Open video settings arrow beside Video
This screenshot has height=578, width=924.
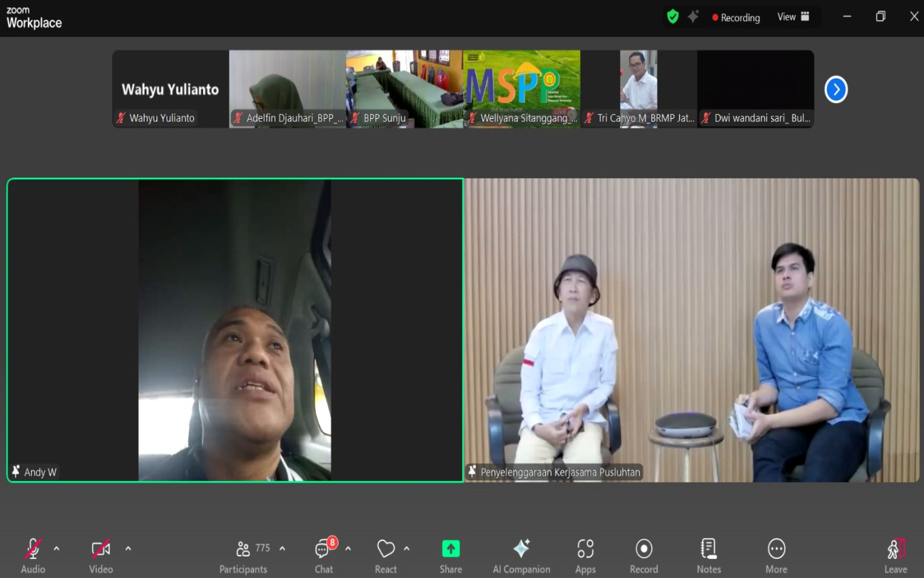click(128, 548)
